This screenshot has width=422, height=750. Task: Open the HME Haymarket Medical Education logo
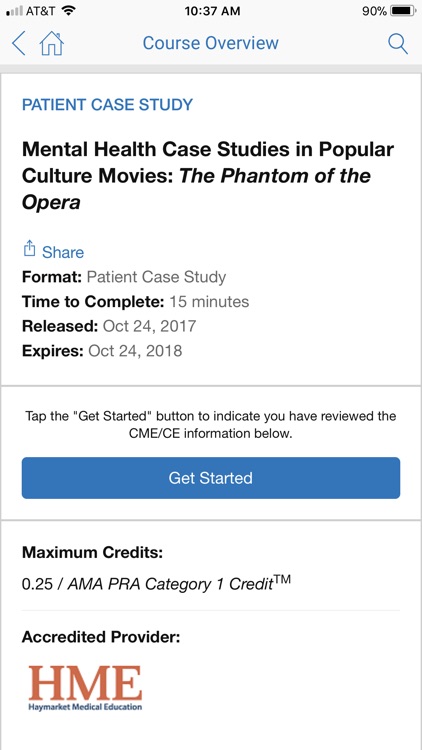85,687
